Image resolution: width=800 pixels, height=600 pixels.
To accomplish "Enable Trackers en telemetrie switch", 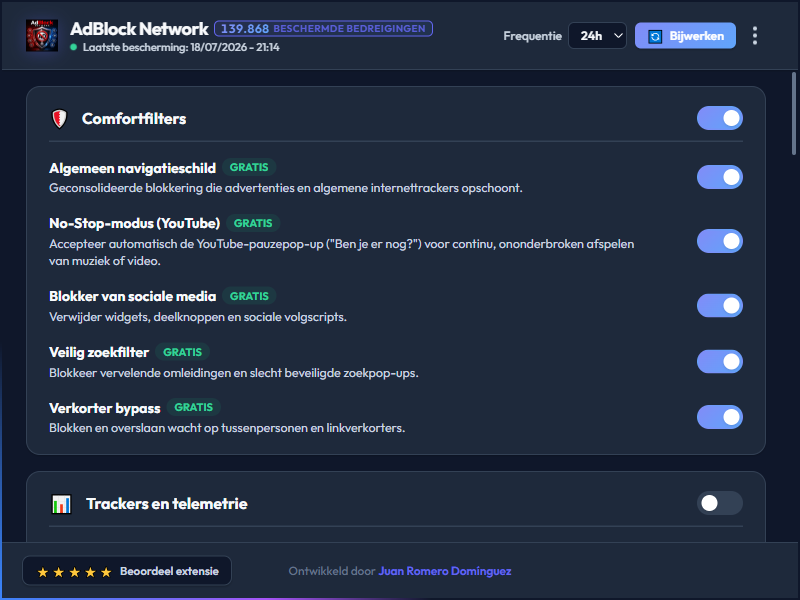I will coord(719,503).
